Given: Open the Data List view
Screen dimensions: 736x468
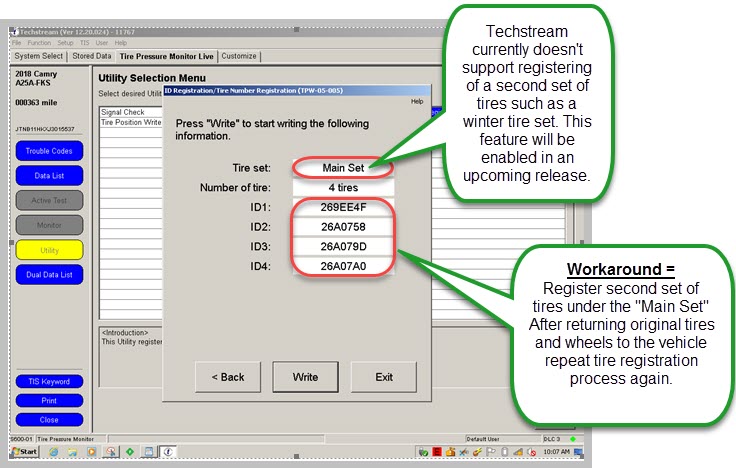Looking at the screenshot, I should click(x=49, y=175).
